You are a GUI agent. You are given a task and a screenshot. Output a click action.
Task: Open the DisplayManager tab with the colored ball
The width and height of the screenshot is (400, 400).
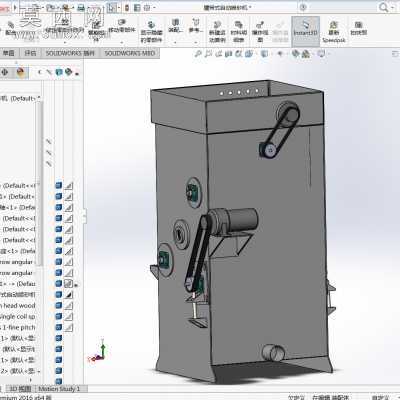click(x=20, y=72)
